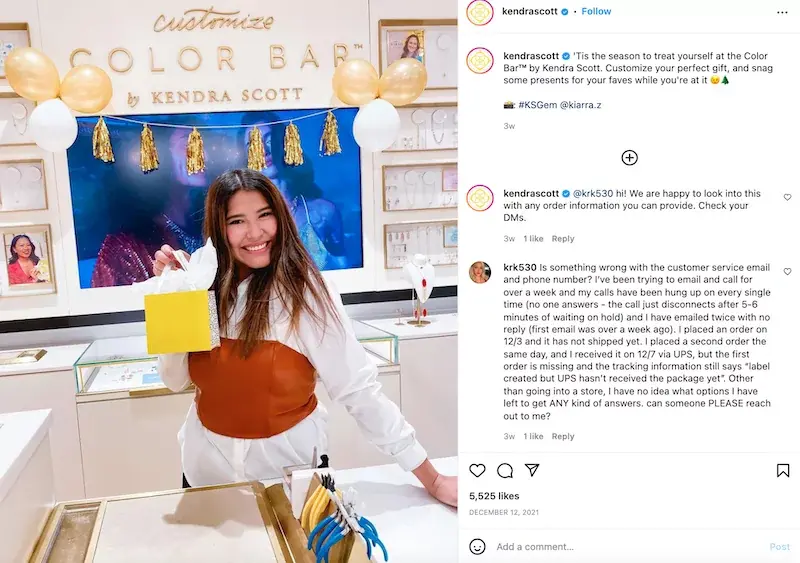The height and width of the screenshot is (563, 800).
Task: Submit the comment with Post
Action: 779,547
